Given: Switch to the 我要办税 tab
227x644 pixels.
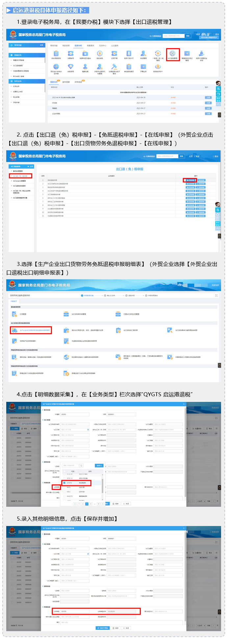Looking at the screenshot, I should point(78,45).
